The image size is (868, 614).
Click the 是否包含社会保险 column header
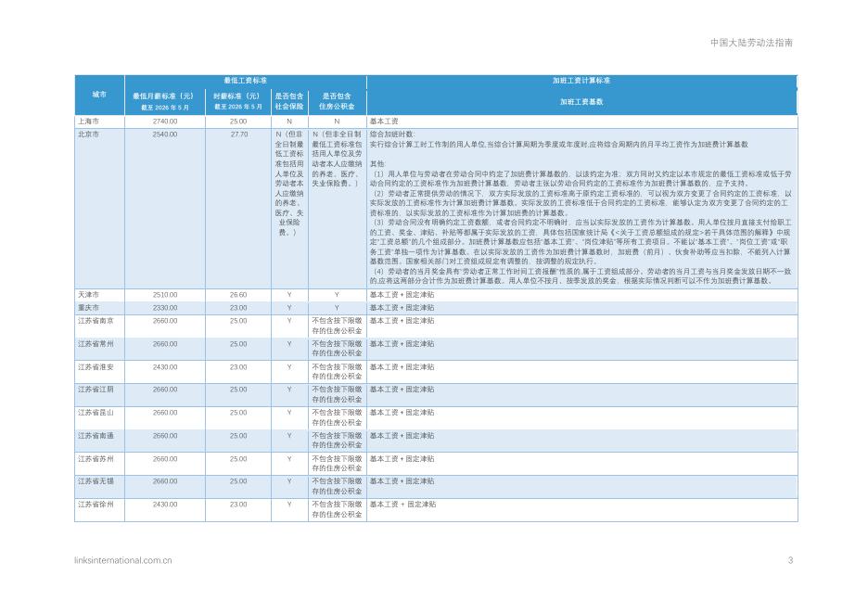pyautogui.click(x=289, y=101)
